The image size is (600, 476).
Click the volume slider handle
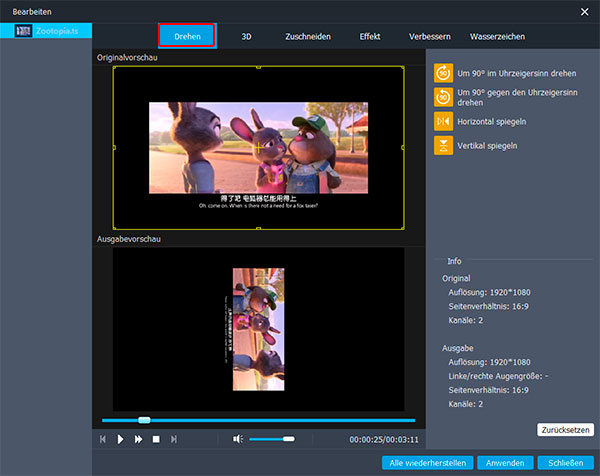tap(289, 439)
